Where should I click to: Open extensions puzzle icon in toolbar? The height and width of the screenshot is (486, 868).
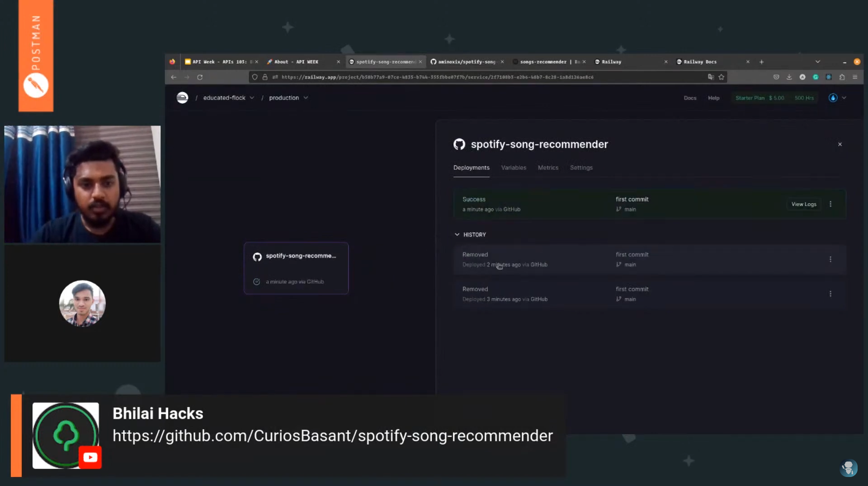coord(842,77)
